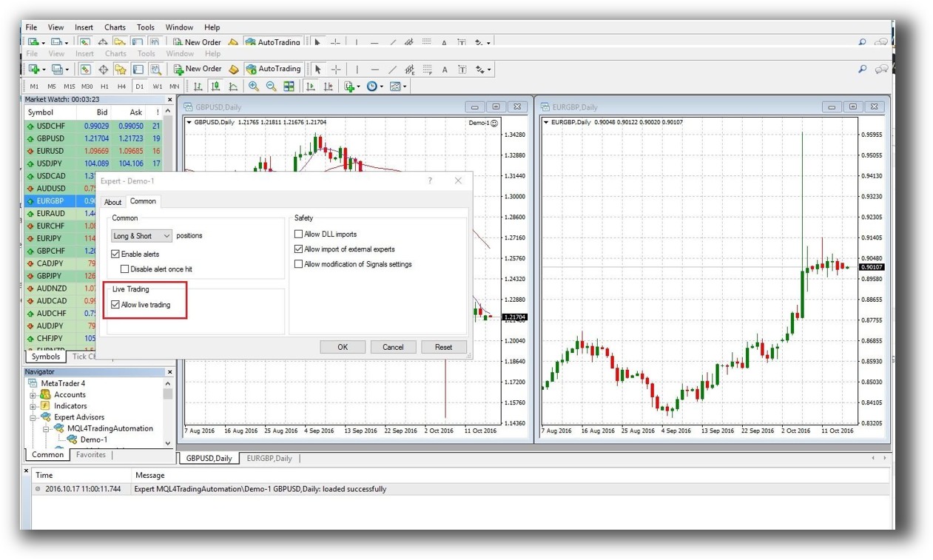Select the Crosshair tool

point(334,69)
